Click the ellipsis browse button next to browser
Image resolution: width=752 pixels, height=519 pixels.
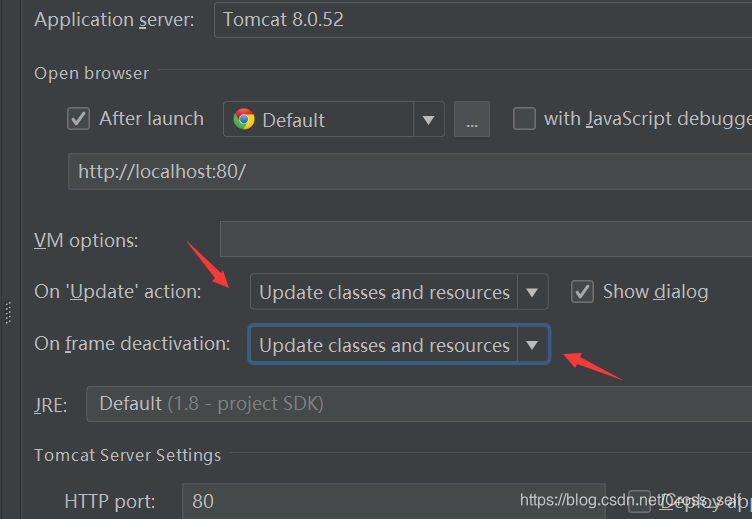(472, 119)
